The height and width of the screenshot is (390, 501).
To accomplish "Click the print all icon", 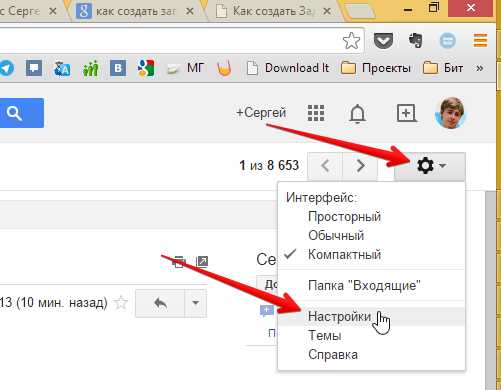I will click(x=178, y=262).
